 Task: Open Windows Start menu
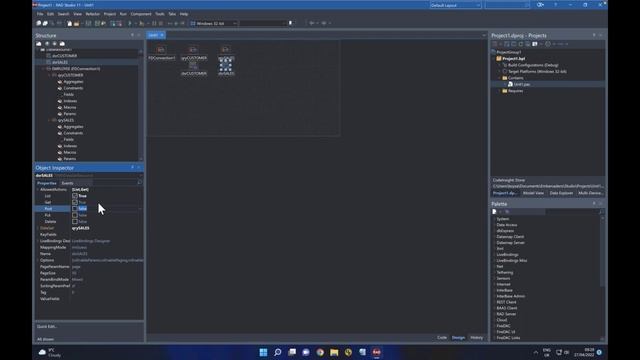tap(263, 352)
